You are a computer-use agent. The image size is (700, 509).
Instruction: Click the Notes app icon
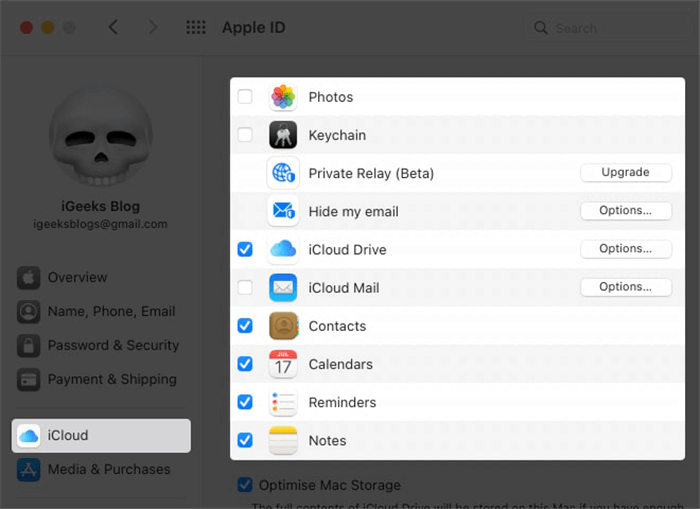point(283,440)
